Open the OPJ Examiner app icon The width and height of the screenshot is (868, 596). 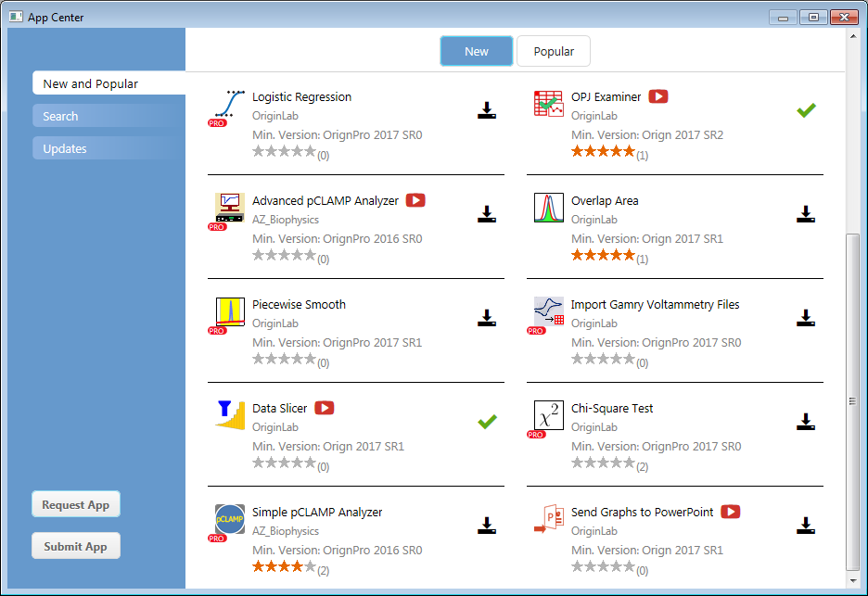(549, 104)
